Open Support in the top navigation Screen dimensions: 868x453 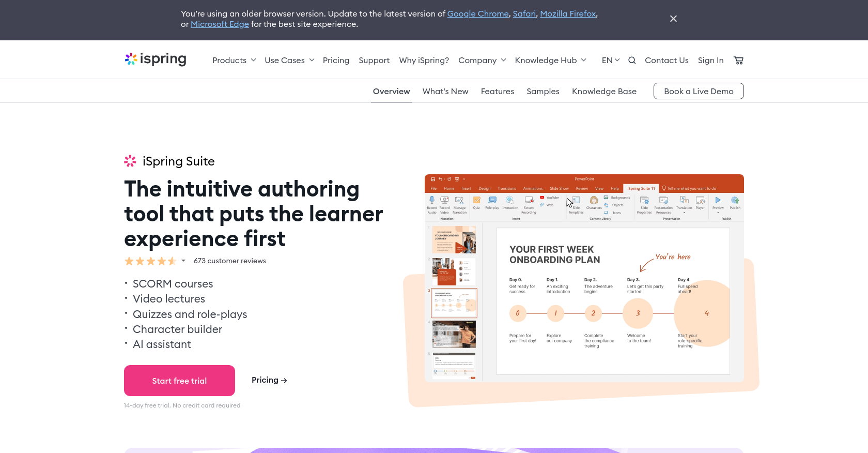tap(374, 61)
